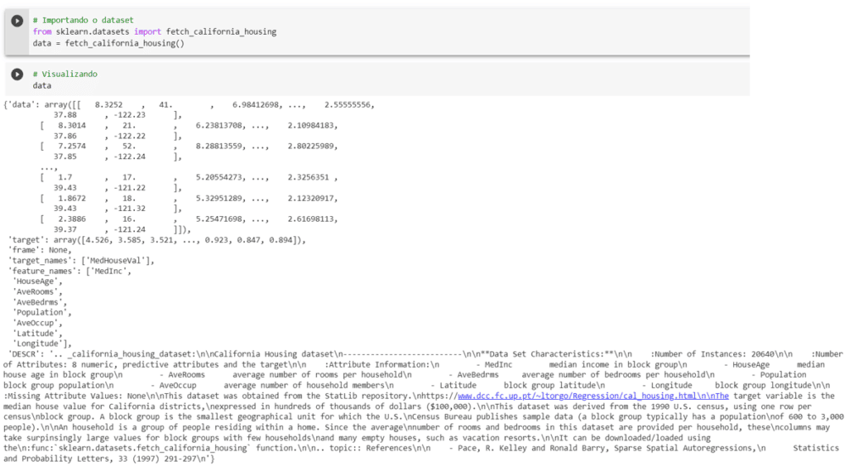The height and width of the screenshot is (476, 868).
Task: Click the value 2.61698113 in the last row
Action: (312, 219)
